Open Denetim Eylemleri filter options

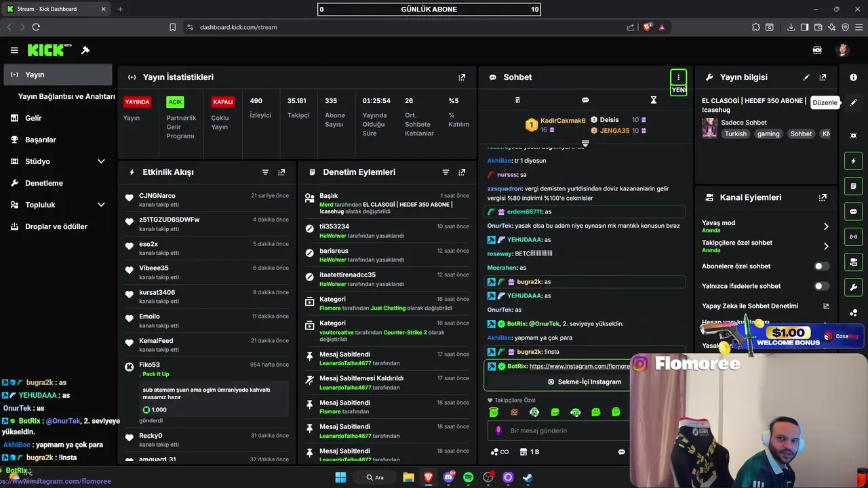(x=446, y=172)
